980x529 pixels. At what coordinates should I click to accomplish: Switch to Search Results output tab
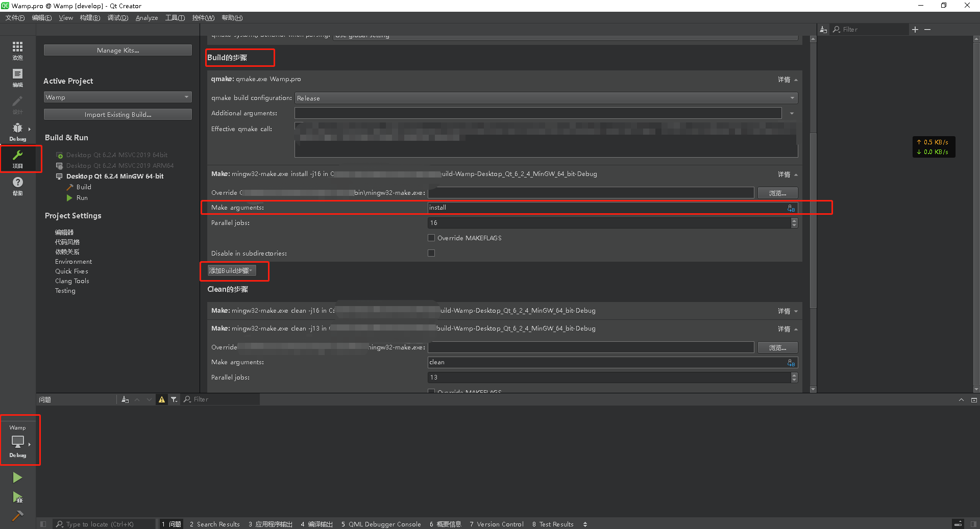(x=214, y=524)
